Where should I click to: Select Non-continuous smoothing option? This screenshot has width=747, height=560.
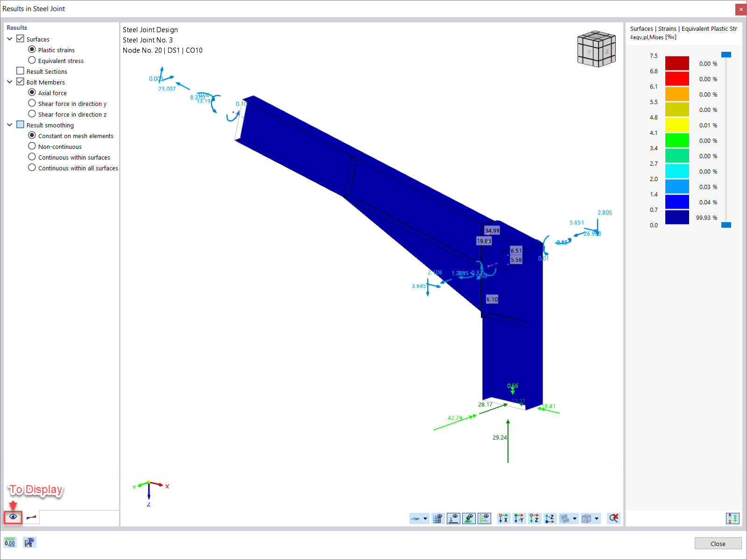[x=32, y=146]
